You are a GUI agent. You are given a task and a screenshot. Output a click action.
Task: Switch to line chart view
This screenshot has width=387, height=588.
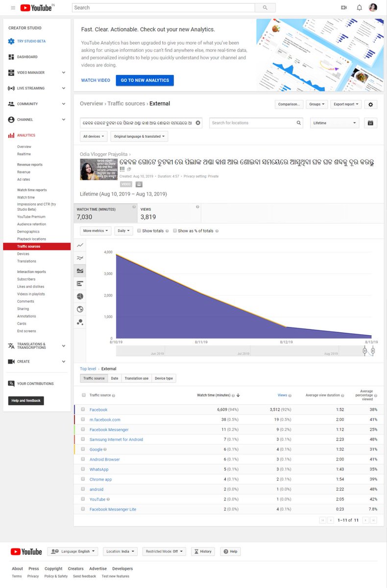point(80,245)
